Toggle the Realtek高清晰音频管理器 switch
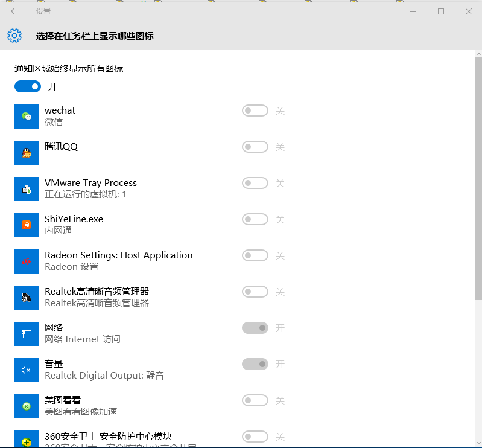This screenshot has height=448, width=482. [x=255, y=292]
